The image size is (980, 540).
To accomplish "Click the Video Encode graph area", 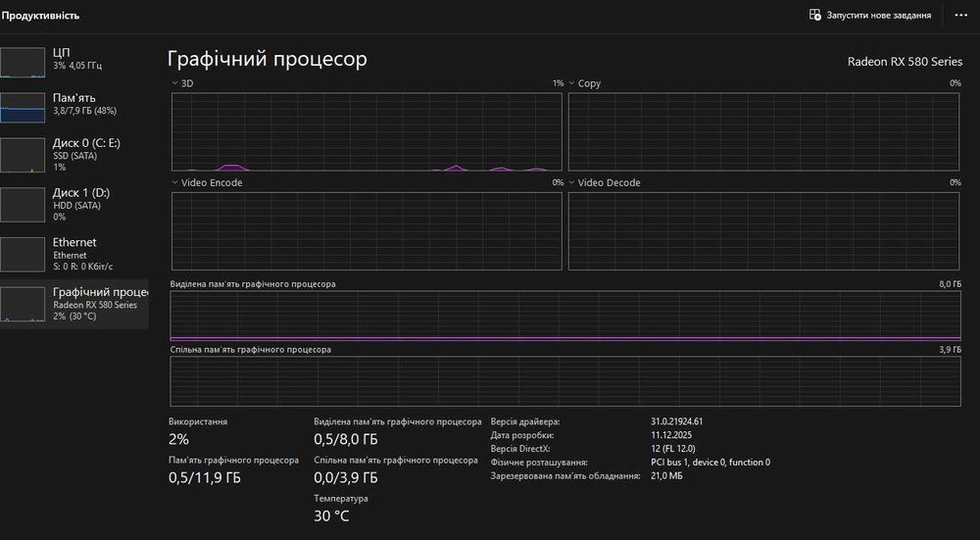I will 367,231.
